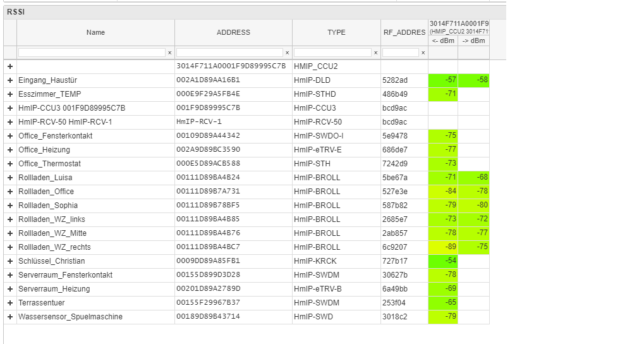The width and height of the screenshot is (644, 344).
Task: Expand the Terrassentuer row
Action: [x=10, y=303]
